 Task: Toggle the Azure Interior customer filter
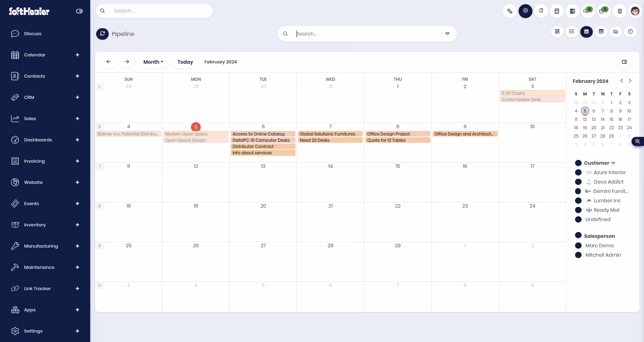point(578,172)
